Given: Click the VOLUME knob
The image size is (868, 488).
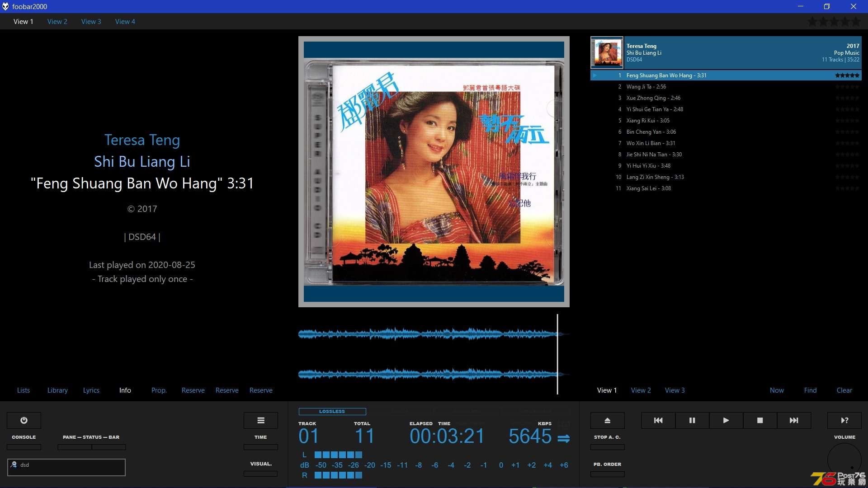Looking at the screenshot, I should coord(844,460).
